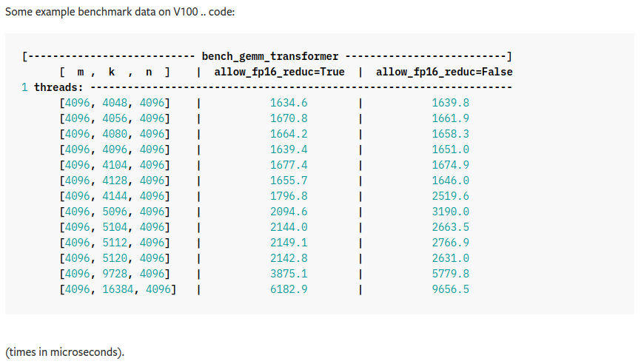The height and width of the screenshot is (364, 644).
Task: Click the value 2766.9
Action: tap(451, 243)
